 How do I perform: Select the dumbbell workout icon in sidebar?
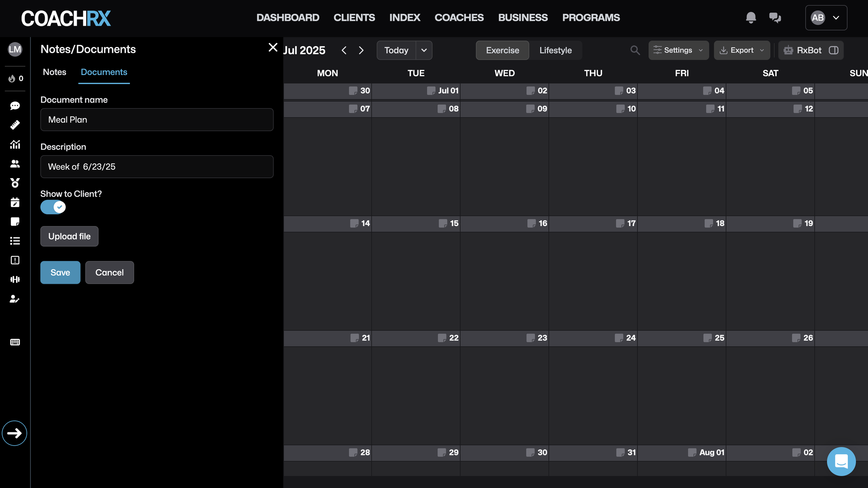(15, 279)
